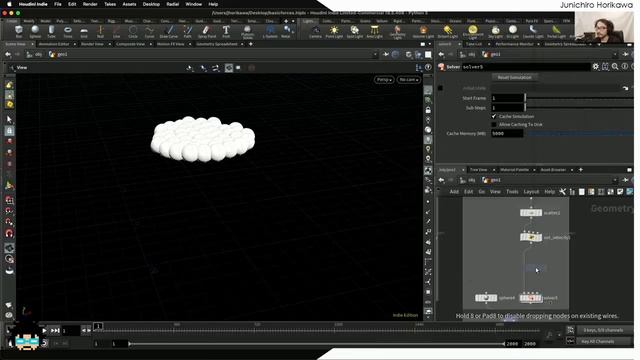Select the Grid shelf tool
640x360 pixels.
(84, 31)
